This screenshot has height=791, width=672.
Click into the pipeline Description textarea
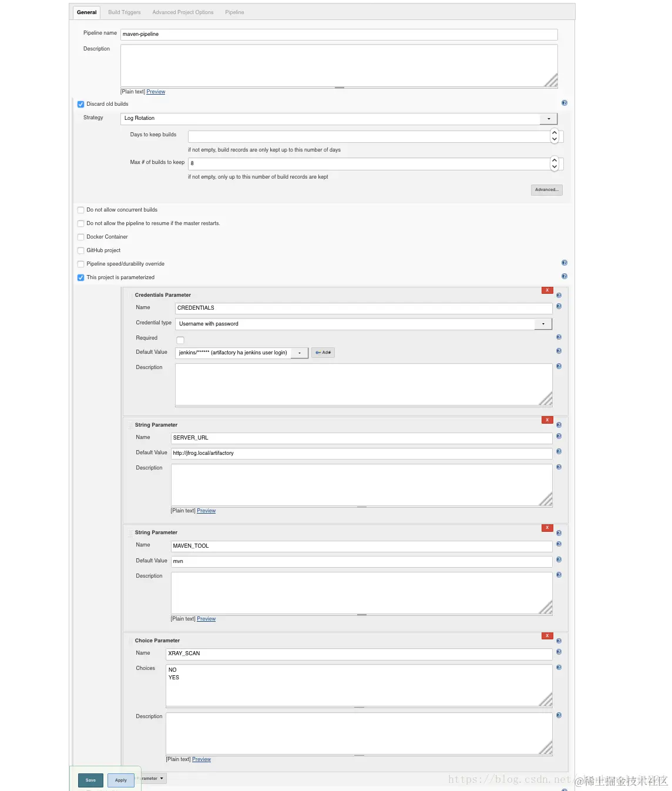(339, 66)
